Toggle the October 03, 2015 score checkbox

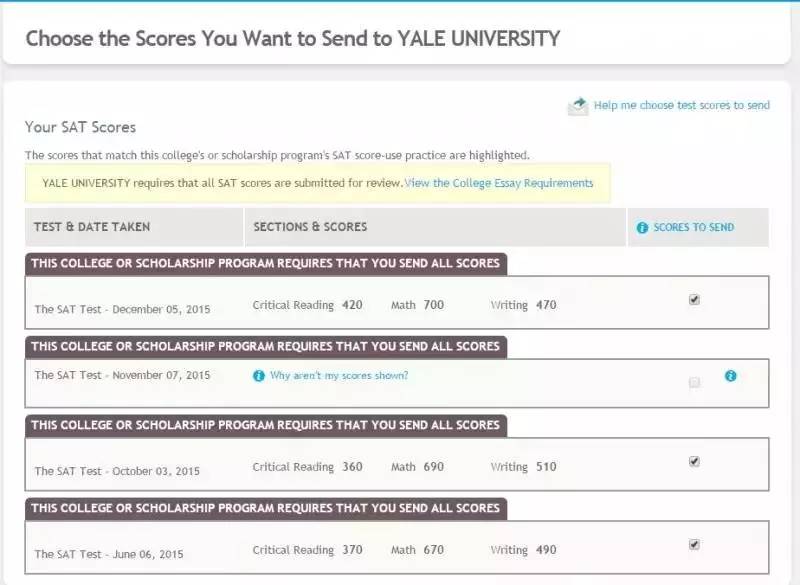[694, 462]
